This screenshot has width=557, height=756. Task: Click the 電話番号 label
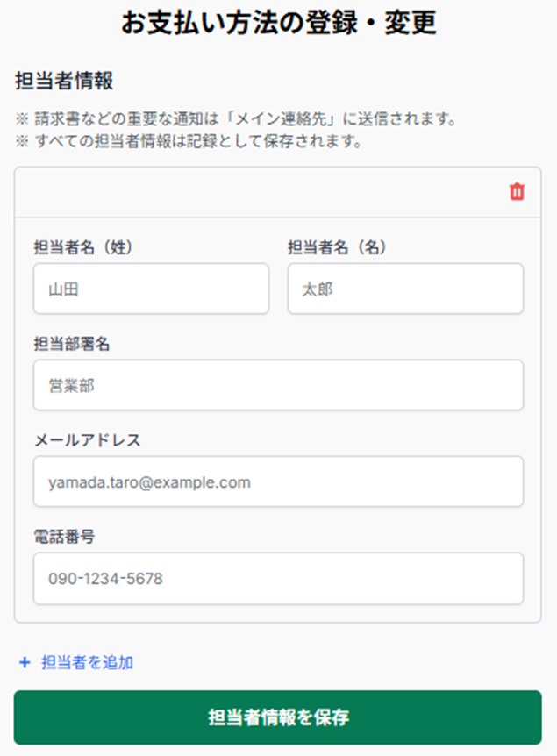pos(64,537)
